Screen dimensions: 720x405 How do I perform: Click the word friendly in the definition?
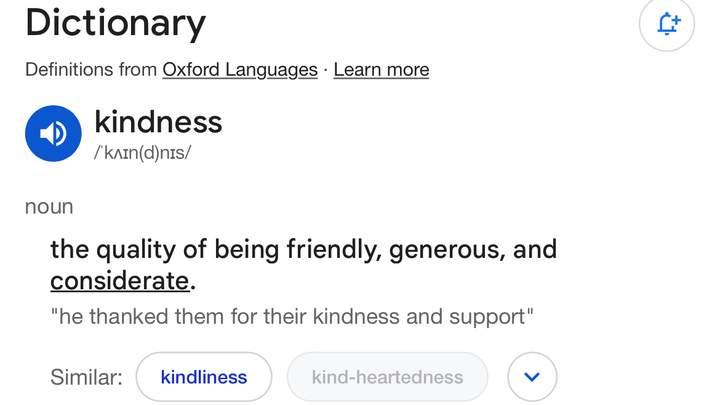335,249
